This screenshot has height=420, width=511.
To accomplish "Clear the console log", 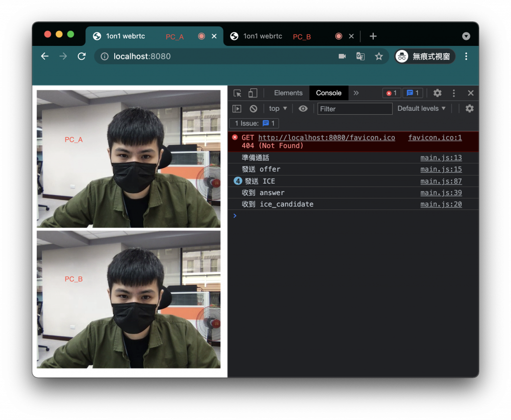I will 253,109.
